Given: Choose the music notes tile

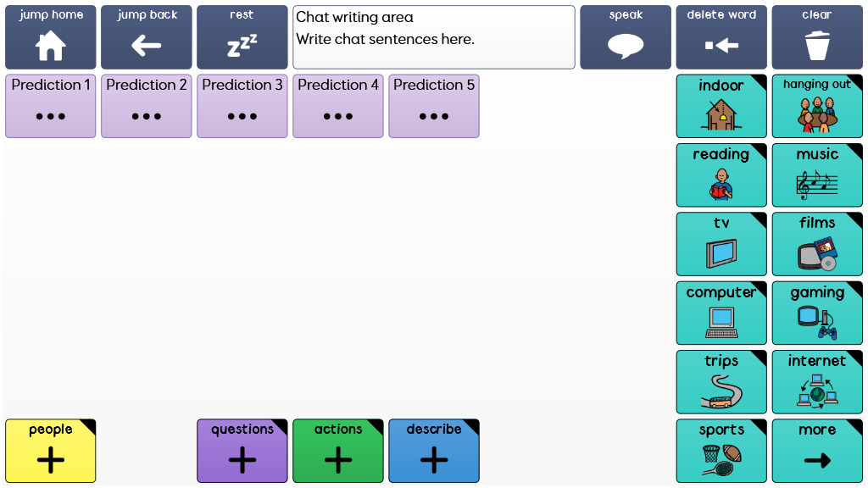Looking at the screenshot, I should pyautogui.click(x=817, y=175).
